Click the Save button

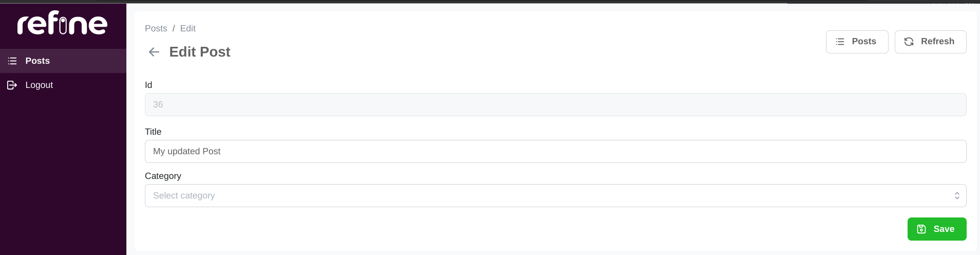point(937,229)
